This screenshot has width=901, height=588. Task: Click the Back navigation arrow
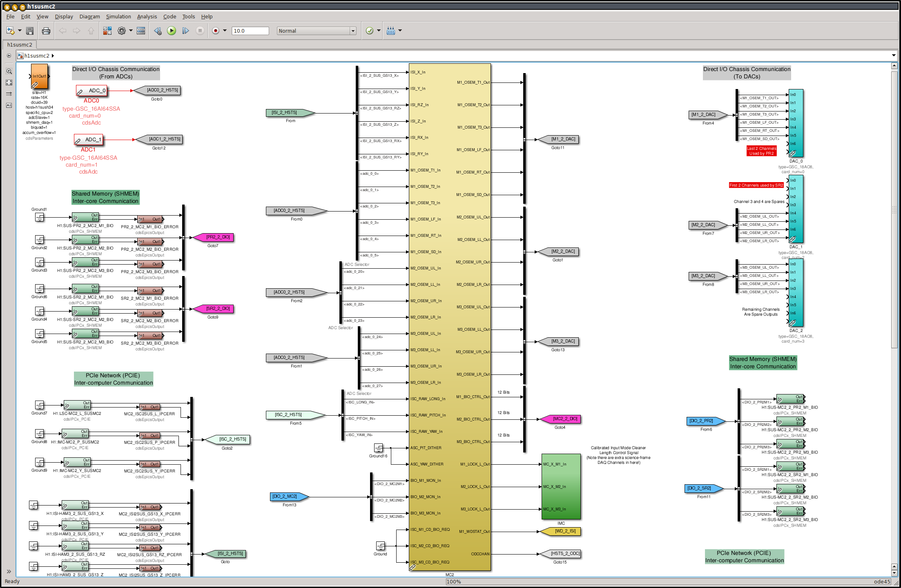[x=62, y=31]
